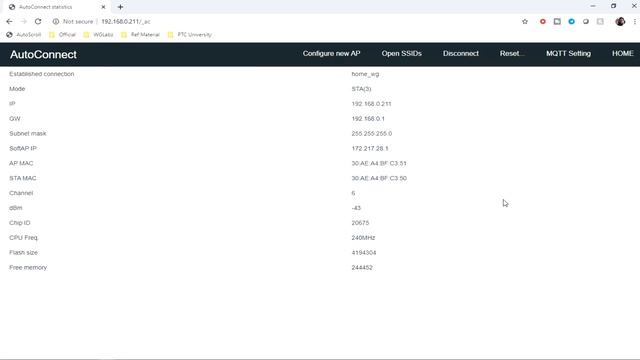Click the address bar URL 192.168.0.211/_ac

point(126,22)
